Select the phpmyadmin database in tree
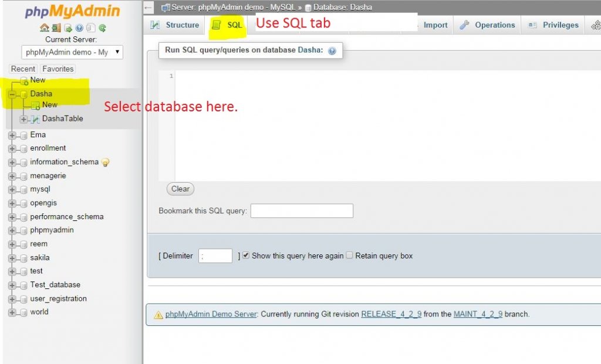601x364 pixels. pyautogui.click(x=52, y=230)
